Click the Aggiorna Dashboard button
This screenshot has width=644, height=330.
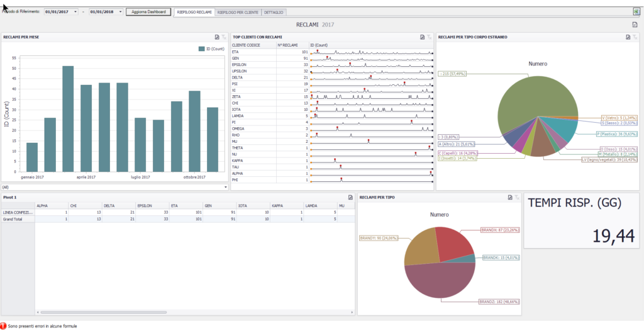click(x=148, y=12)
